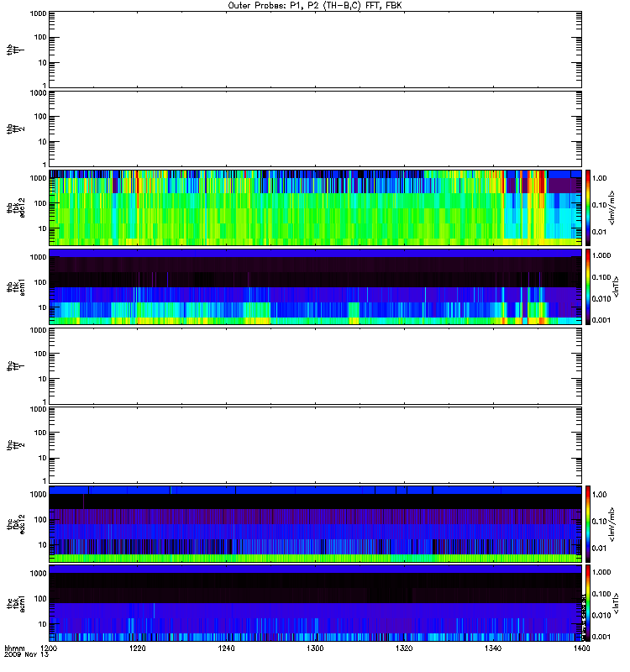The image size is (630, 672).
Task: Click '0.10' tick on thc edc12 color bar
Action: 600,522
